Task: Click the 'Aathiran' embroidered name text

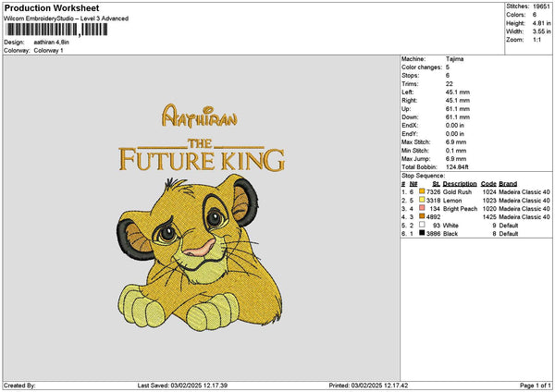Action: 200,116
